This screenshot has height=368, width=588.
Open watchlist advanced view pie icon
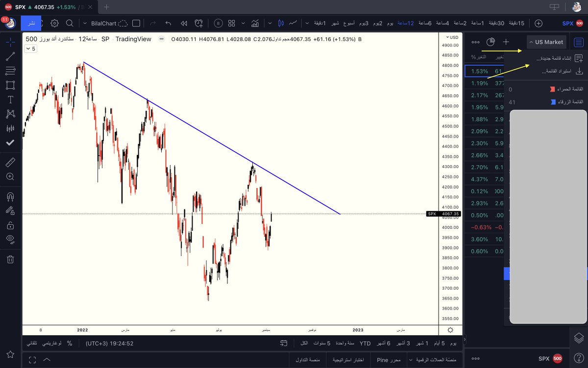[491, 42]
